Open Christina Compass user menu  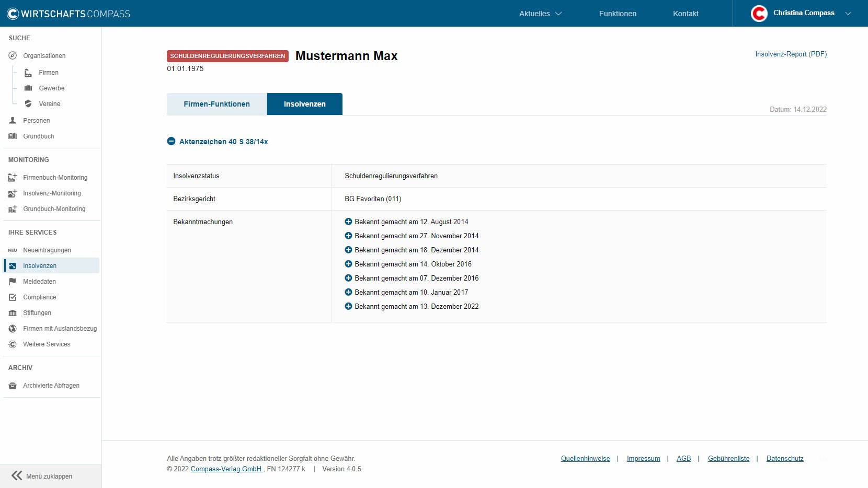(801, 14)
